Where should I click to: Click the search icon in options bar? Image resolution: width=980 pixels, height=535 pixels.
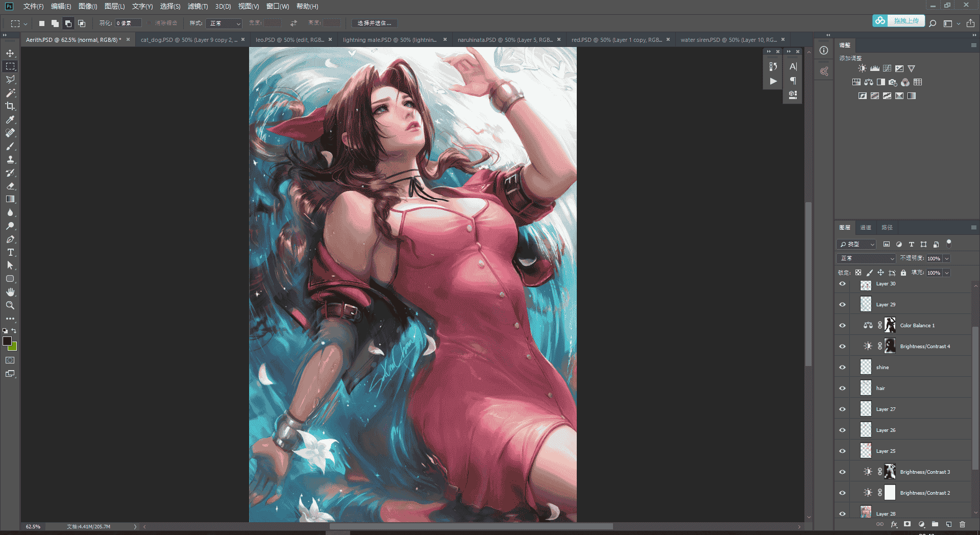(933, 23)
